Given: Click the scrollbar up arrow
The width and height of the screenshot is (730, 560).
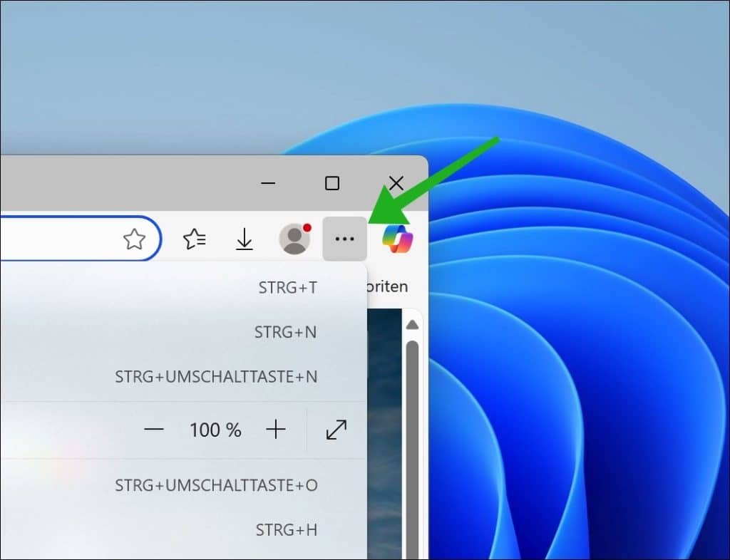Looking at the screenshot, I should click(412, 326).
